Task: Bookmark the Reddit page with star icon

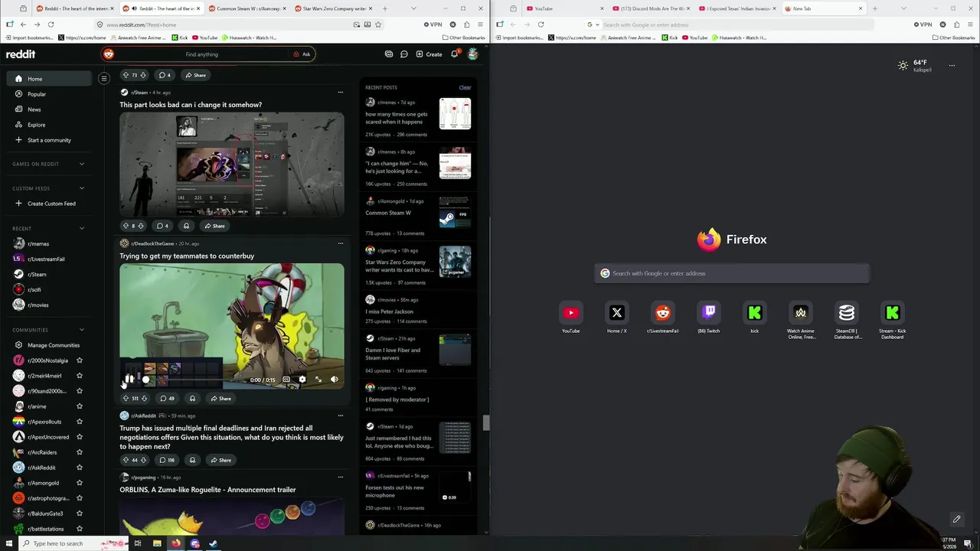Action: (378, 24)
